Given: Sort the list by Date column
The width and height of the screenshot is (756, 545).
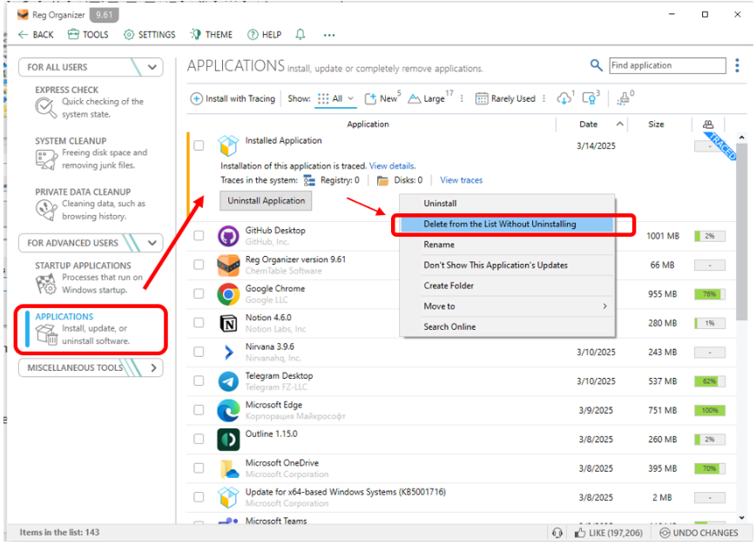Looking at the screenshot, I should pos(588,124).
